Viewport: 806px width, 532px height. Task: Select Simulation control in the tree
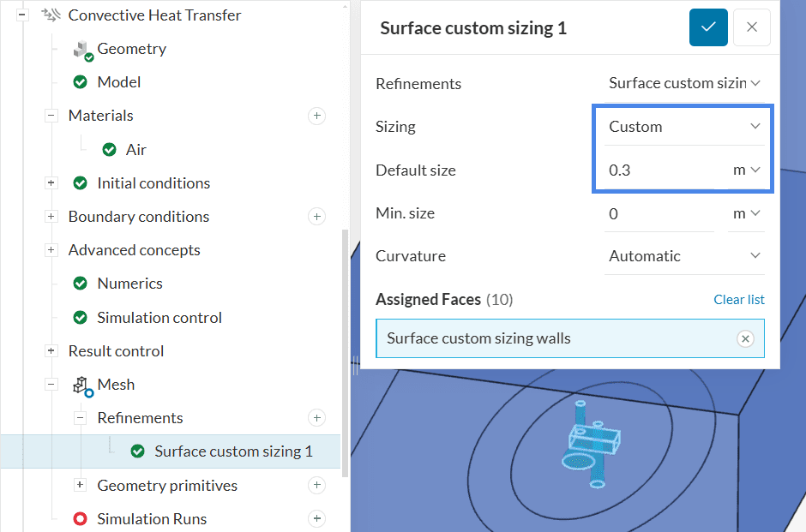(159, 318)
